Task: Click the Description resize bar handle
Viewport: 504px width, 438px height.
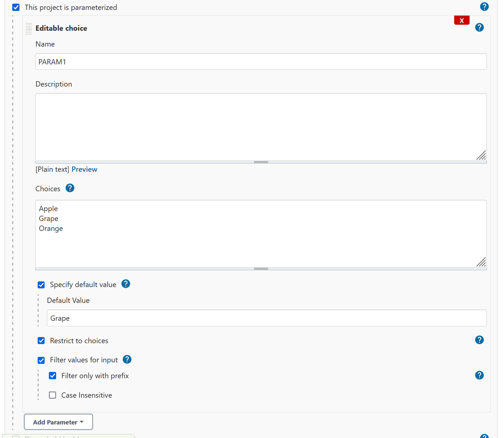Action: [x=261, y=162]
